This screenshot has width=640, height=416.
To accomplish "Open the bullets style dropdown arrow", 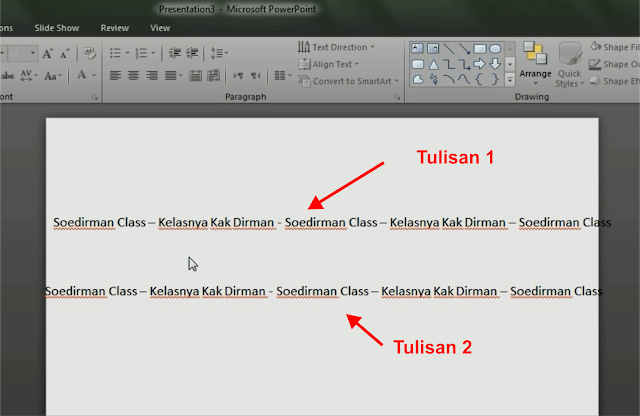I will point(127,53).
